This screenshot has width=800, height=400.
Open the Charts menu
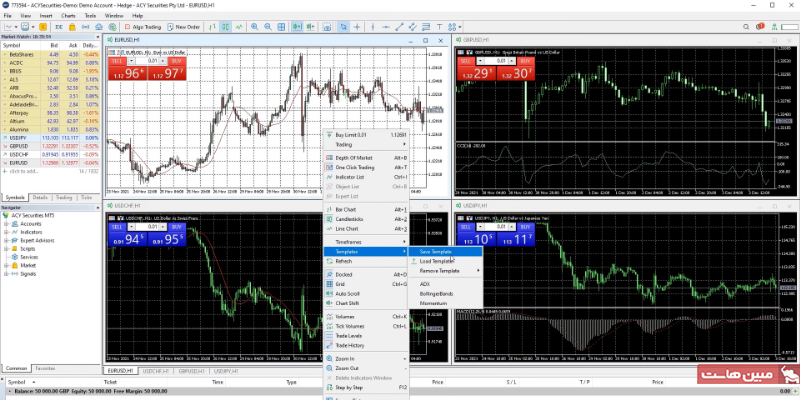pyautogui.click(x=68, y=16)
